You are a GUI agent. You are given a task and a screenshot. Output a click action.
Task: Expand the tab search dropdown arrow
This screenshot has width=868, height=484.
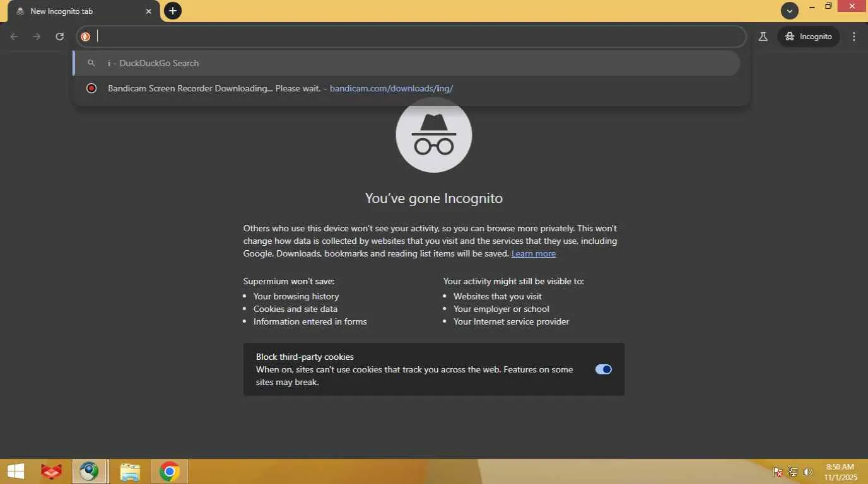point(790,11)
